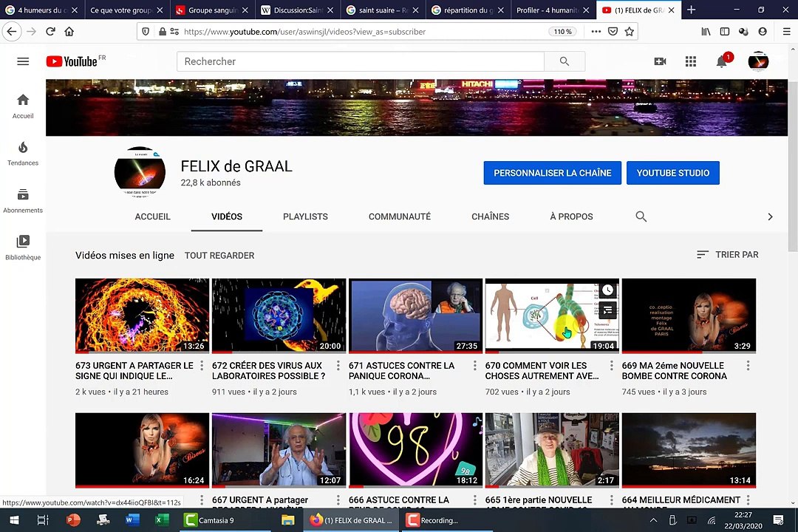Switch to the Profiler browser tab
The height and width of the screenshot is (532, 798).
553,10
